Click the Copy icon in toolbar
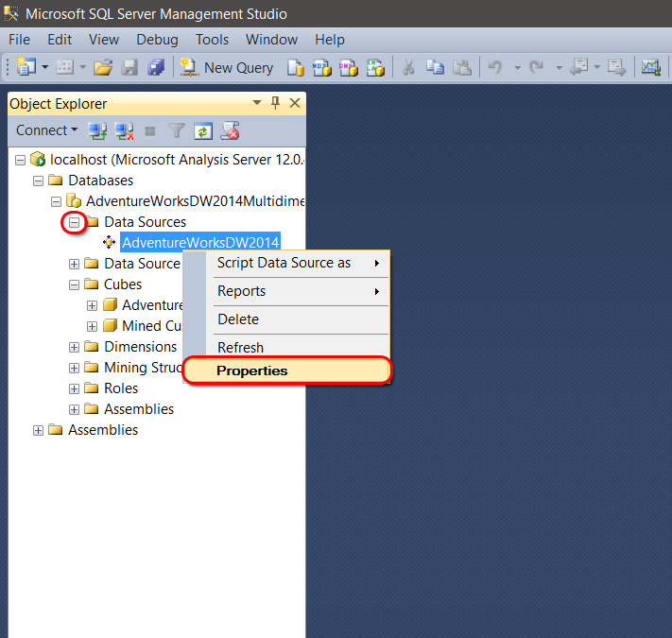672x638 pixels. coord(435,67)
